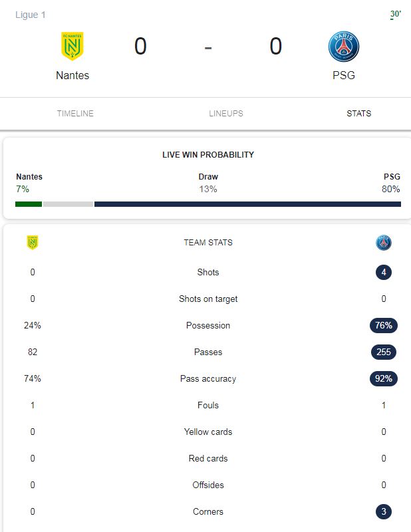Select the Stats tab
The width and height of the screenshot is (411, 532).
[358, 113]
